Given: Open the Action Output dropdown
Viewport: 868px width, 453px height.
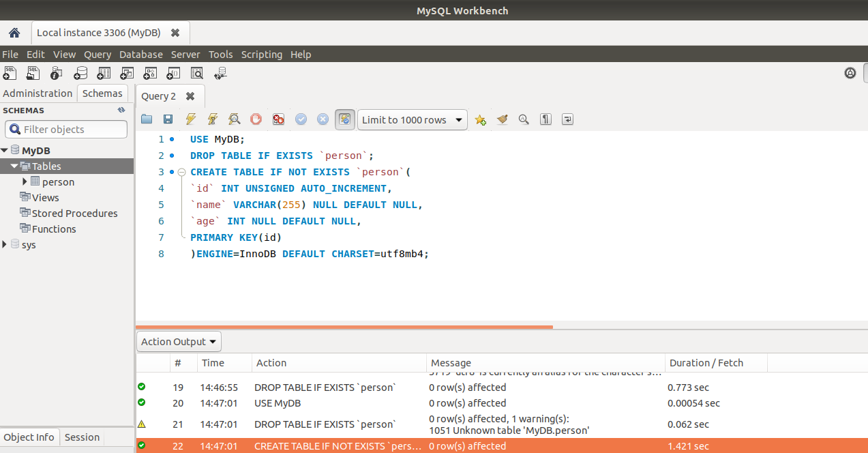Looking at the screenshot, I should coord(179,341).
